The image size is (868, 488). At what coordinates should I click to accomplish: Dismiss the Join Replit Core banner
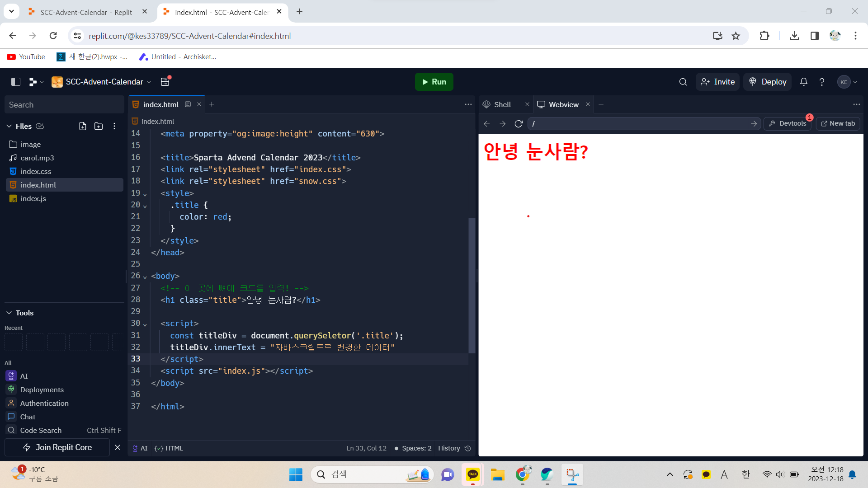118,447
